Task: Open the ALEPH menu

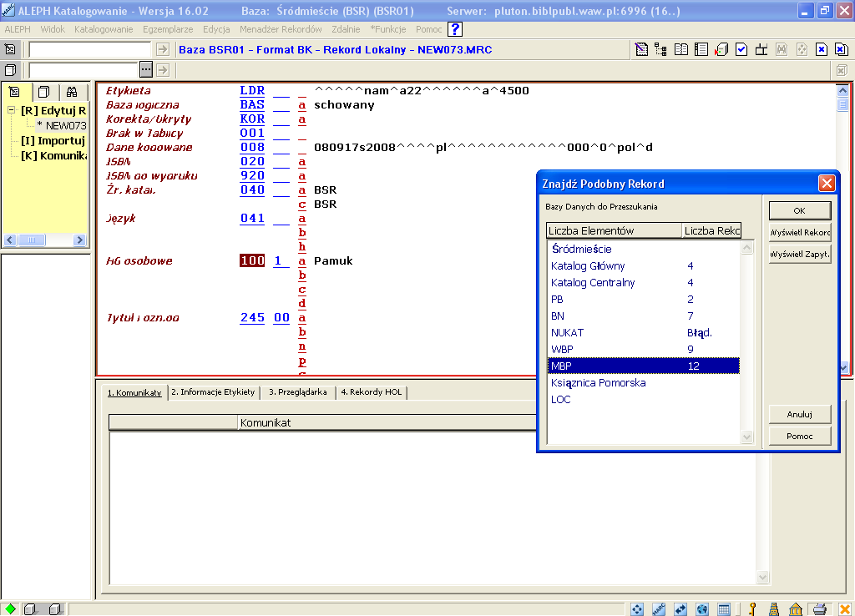Action: [x=18, y=29]
